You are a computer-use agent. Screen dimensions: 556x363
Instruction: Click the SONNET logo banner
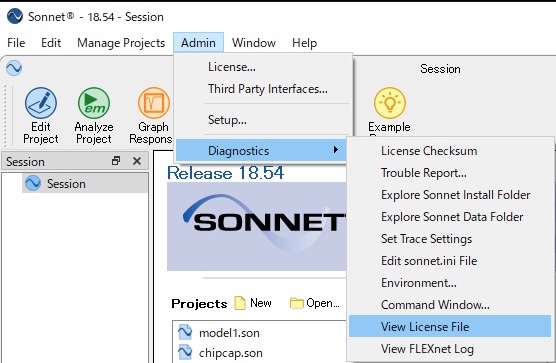[x=256, y=226]
